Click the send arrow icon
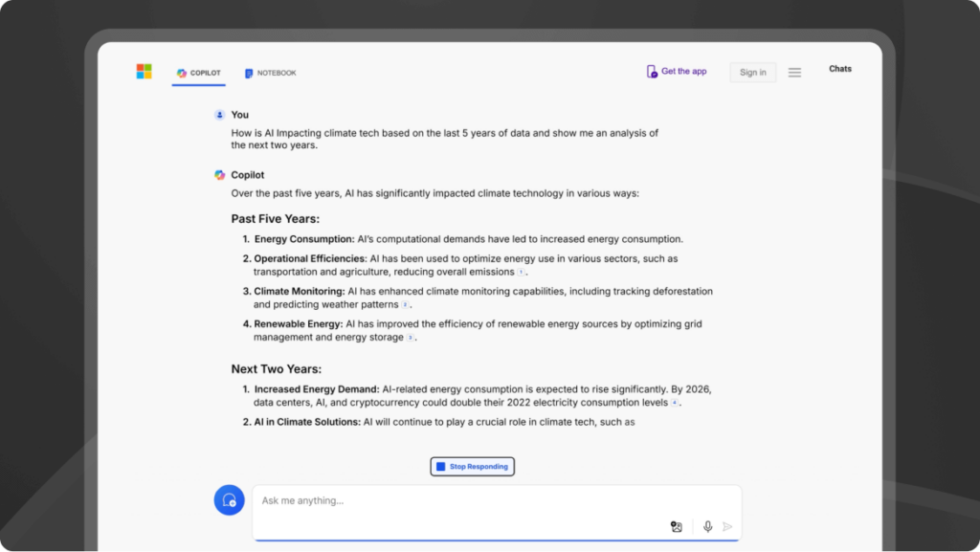 tap(727, 526)
